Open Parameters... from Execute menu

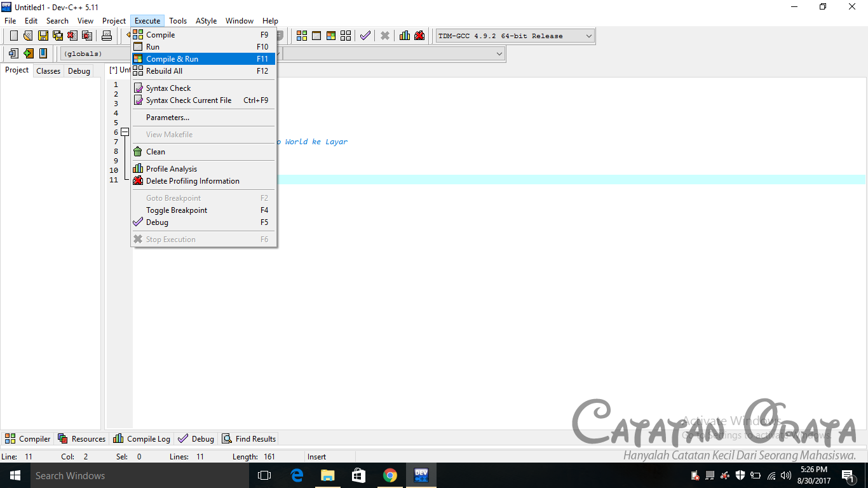click(203, 118)
